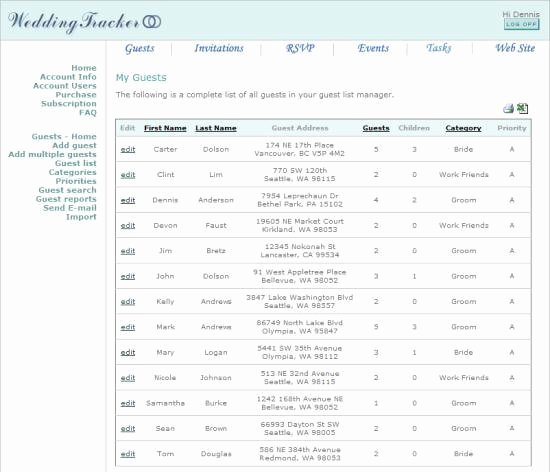Edit Clint Lim's guest entry

(128, 175)
